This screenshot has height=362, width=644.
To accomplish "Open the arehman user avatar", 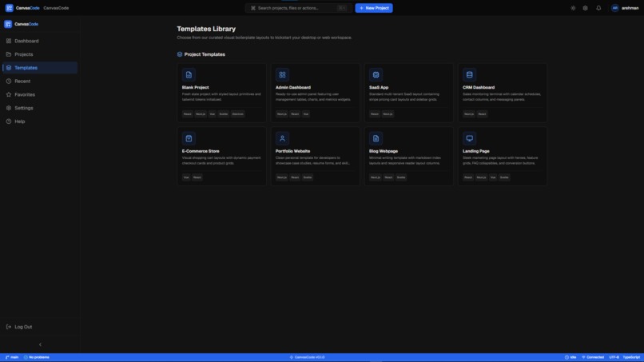I will (x=615, y=8).
